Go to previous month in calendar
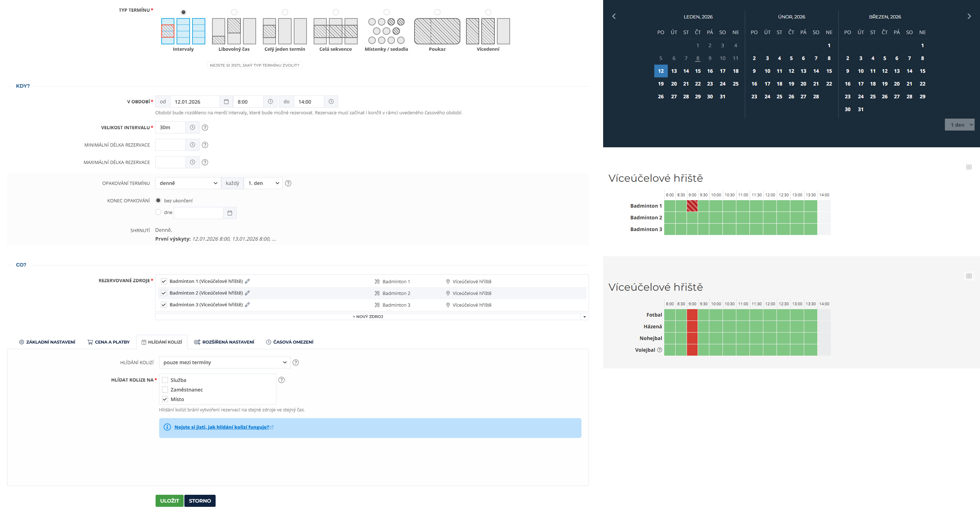Image resolution: width=980 pixels, height=515 pixels. [x=614, y=16]
